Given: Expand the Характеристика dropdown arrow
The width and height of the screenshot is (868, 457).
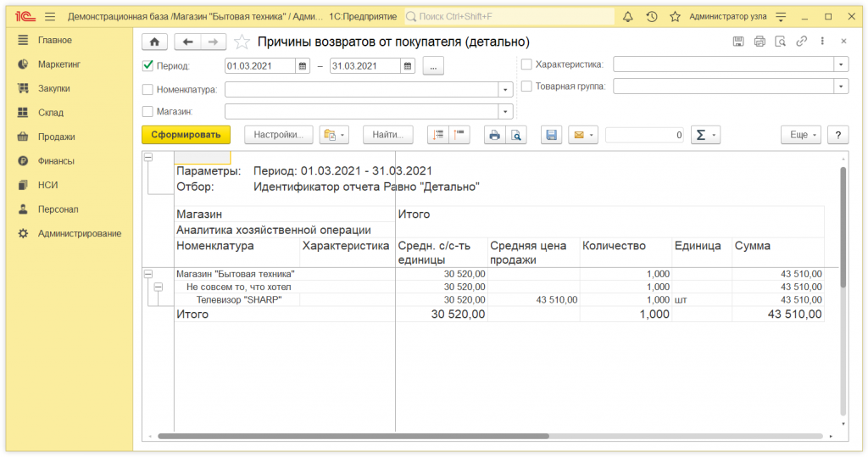Looking at the screenshot, I should (841, 64).
